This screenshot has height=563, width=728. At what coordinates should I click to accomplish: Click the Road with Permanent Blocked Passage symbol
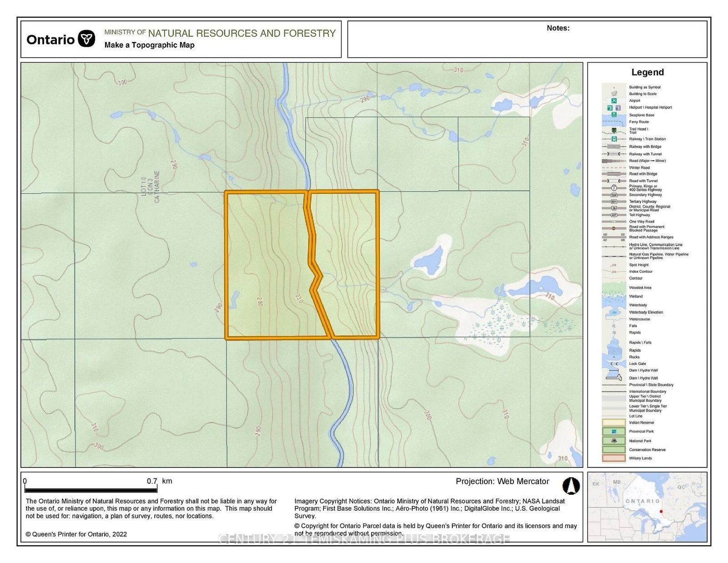click(x=614, y=228)
